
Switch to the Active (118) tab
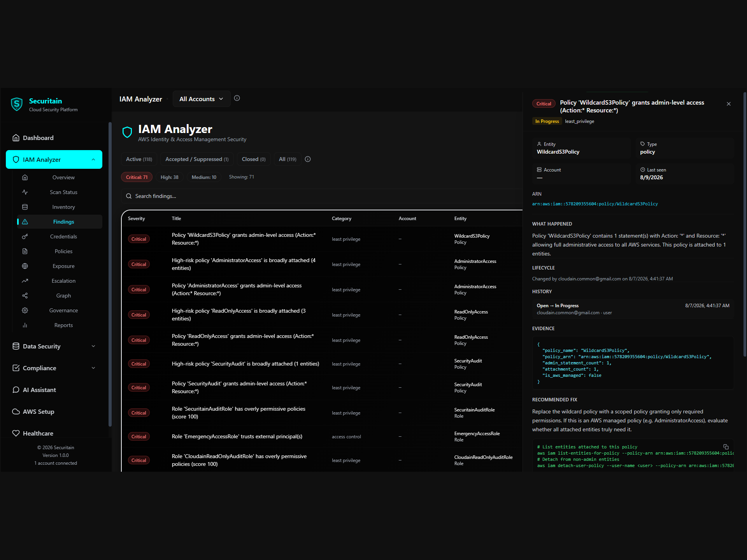[x=139, y=159]
